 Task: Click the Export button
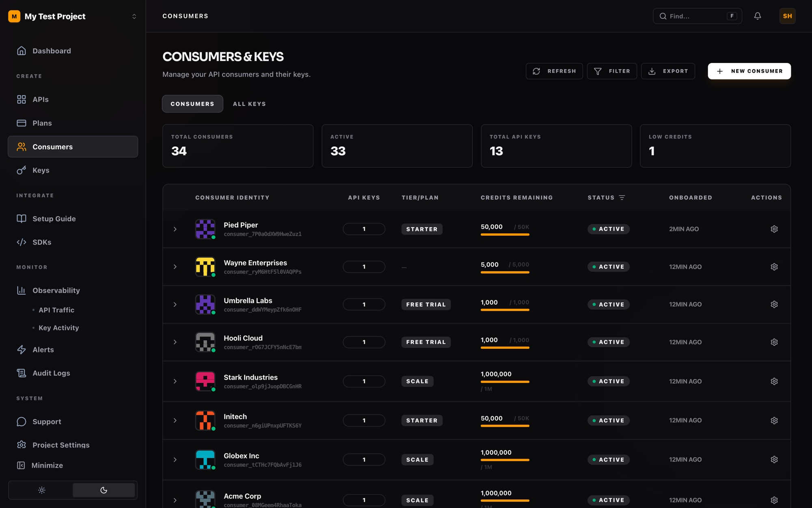pos(668,71)
